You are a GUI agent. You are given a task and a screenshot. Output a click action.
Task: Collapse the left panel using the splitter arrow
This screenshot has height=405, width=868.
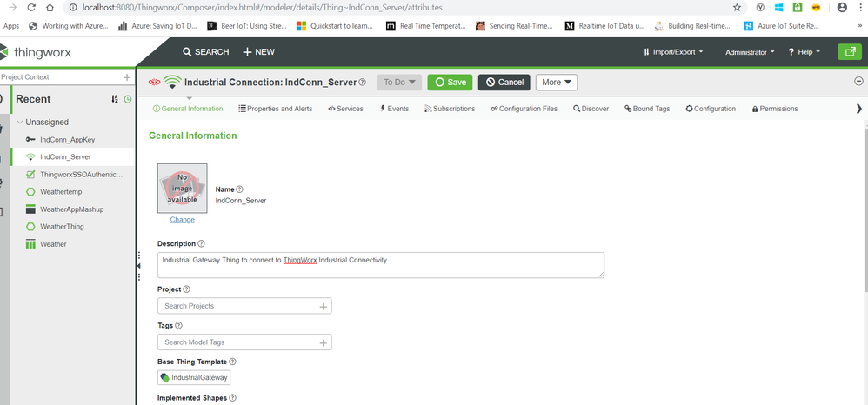pos(138,266)
